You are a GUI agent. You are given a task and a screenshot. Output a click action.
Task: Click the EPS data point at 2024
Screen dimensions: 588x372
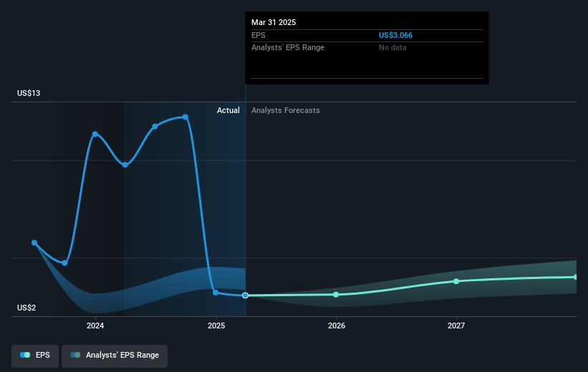pyautogui.click(x=95, y=134)
